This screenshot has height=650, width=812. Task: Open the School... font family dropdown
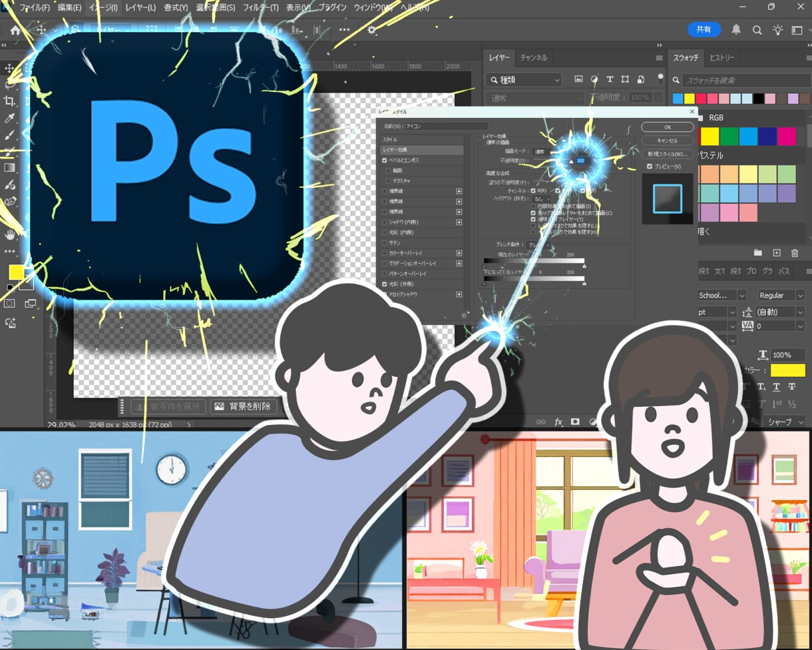(x=721, y=295)
